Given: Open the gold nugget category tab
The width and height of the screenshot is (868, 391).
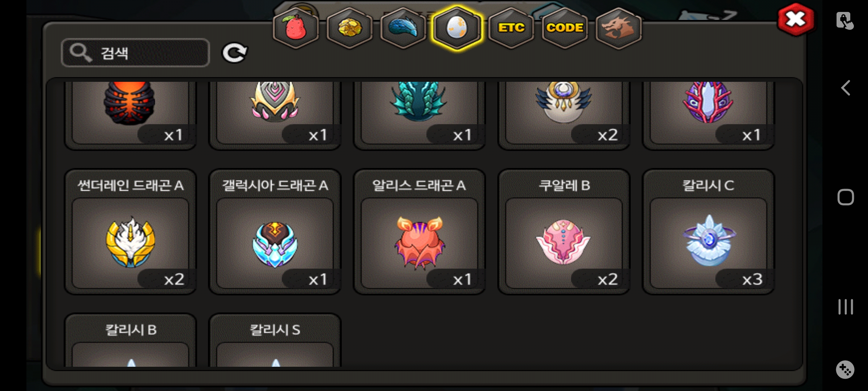Looking at the screenshot, I should (x=349, y=28).
